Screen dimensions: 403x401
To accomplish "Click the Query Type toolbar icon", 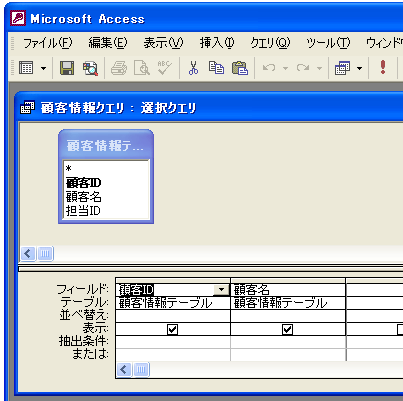I will pos(342,68).
